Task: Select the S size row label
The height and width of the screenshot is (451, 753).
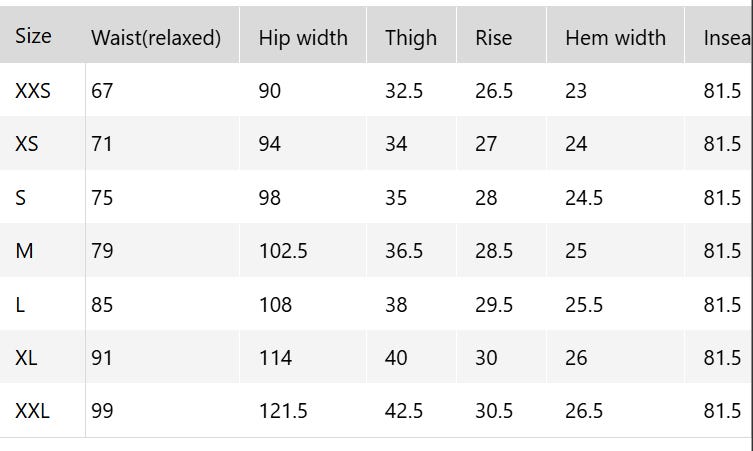Action: pyautogui.click(x=21, y=198)
